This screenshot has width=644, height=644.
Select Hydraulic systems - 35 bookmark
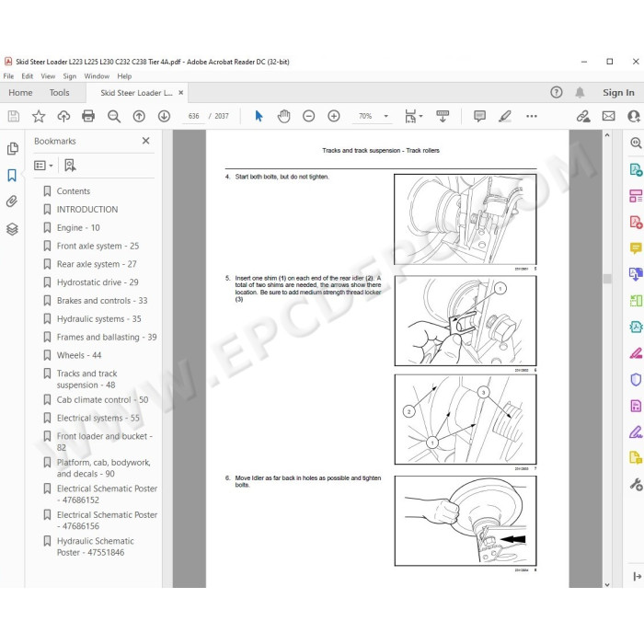click(98, 319)
